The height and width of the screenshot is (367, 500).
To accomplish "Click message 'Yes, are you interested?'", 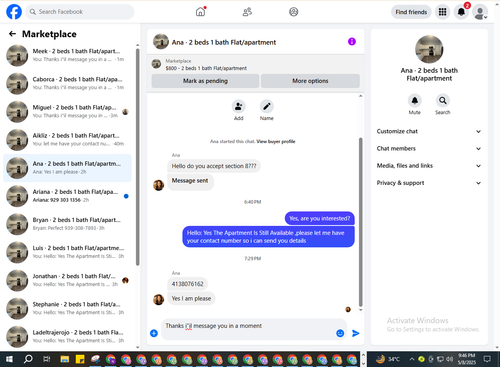I will (x=320, y=218).
